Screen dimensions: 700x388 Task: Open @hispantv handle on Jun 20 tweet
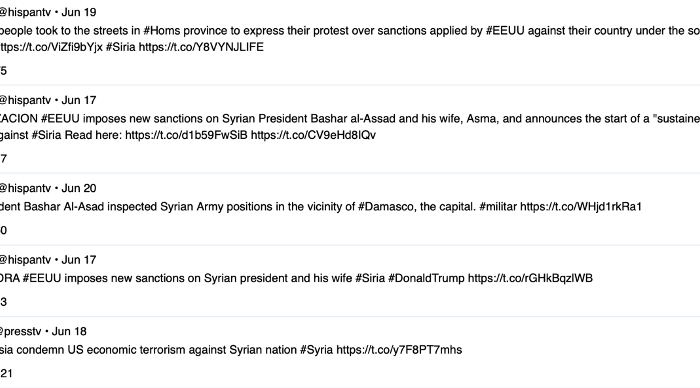coord(25,188)
